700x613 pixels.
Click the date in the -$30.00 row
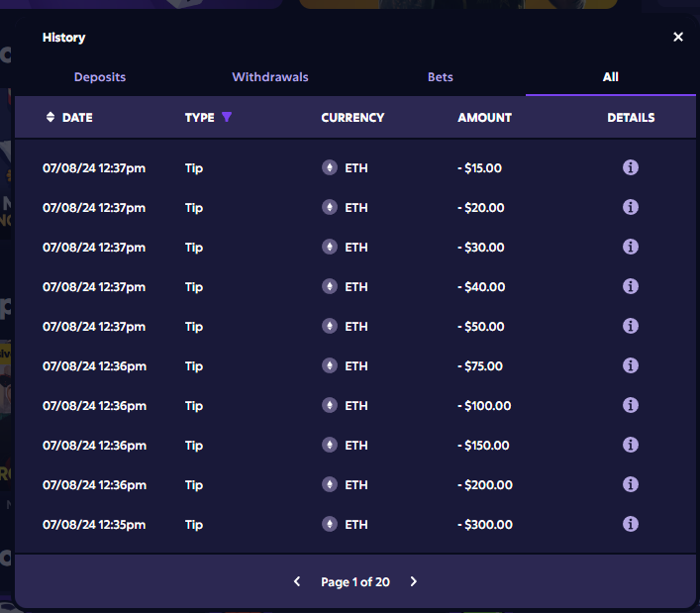click(94, 248)
